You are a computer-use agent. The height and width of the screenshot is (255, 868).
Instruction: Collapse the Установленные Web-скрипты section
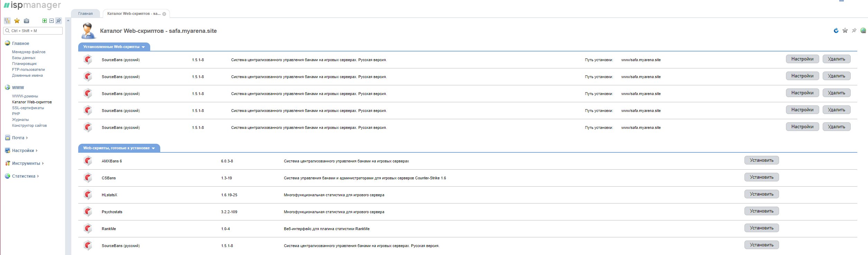[x=114, y=47]
